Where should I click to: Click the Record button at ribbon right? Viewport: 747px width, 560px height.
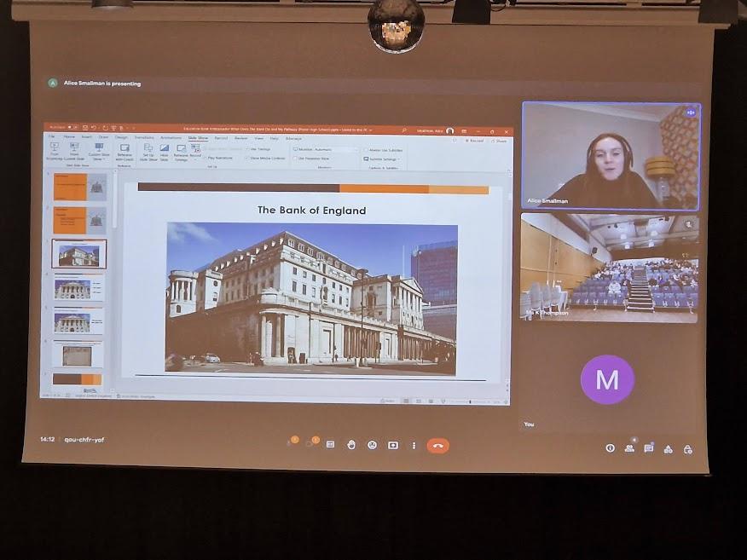[474, 141]
